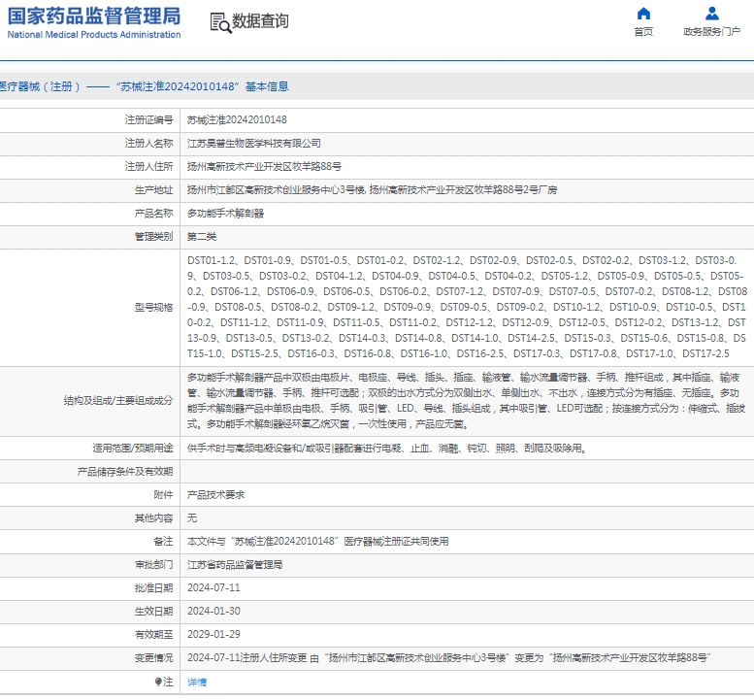Screen dimensions: 754x700
Task: Click the 备注 remark text
Action: [318, 542]
